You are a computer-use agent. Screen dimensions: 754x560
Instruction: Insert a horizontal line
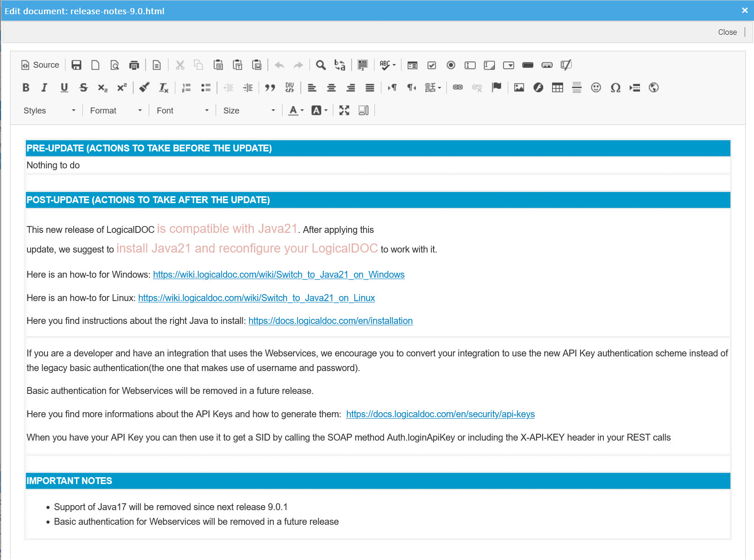pos(577,87)
